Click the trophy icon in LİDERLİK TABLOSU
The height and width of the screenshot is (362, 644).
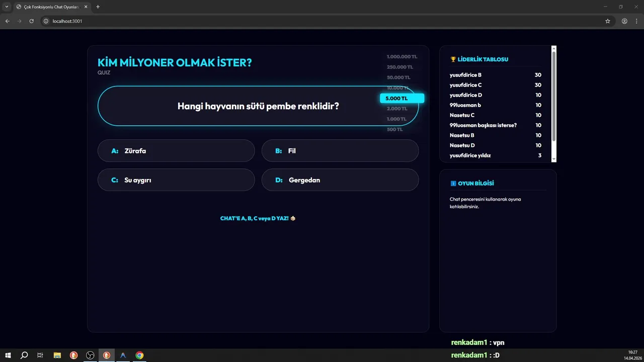[x=453, y=59]
